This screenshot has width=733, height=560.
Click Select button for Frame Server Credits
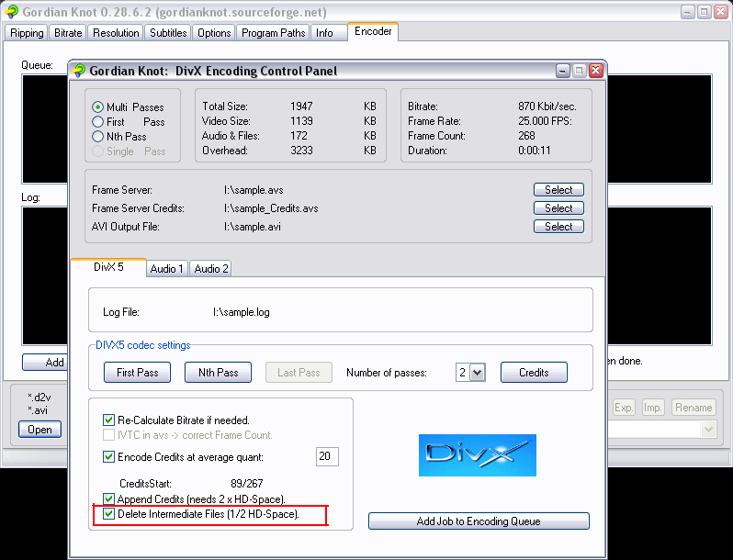coord(558,207)
